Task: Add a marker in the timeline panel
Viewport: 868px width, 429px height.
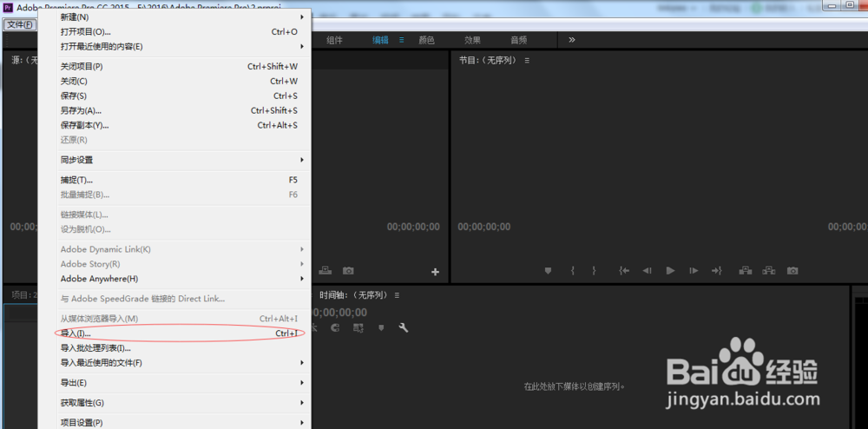Action: [381, 327]
